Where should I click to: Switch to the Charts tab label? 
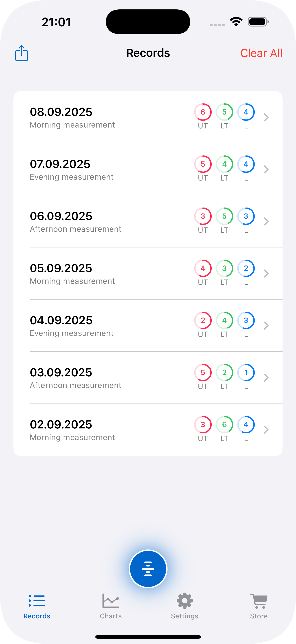(x=111, y=616)
